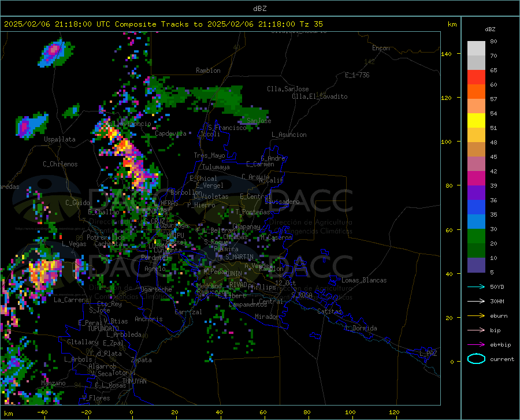
Task: Select the pink bip arrow symbol
Action: coord(476,330)
